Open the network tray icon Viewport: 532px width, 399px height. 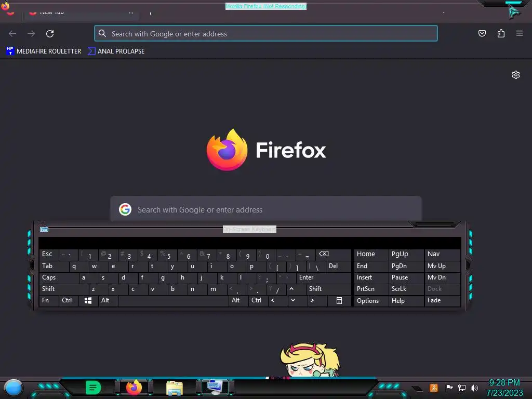pyautogui.click(x=461, y=388)
